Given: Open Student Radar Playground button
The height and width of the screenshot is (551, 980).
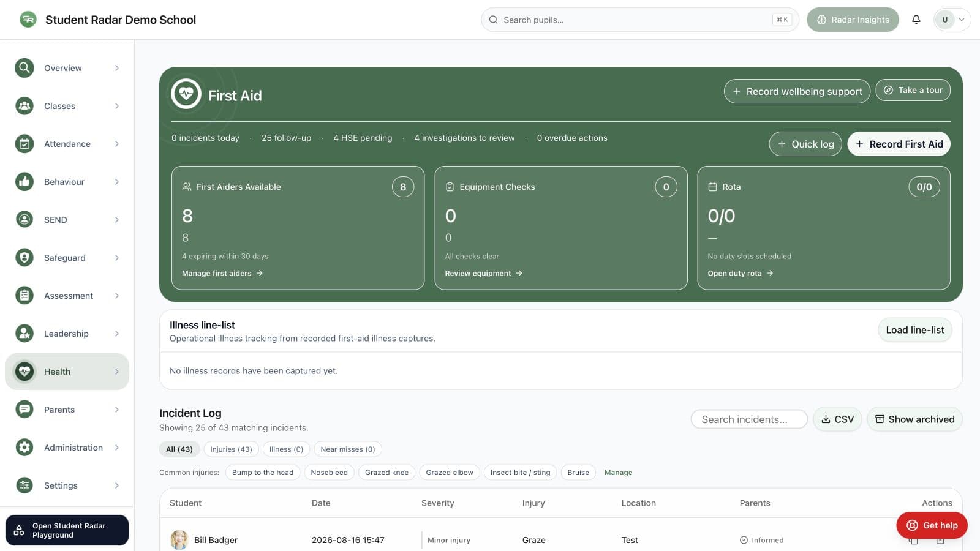Looking at the screenshot, I should click(67, 530).
